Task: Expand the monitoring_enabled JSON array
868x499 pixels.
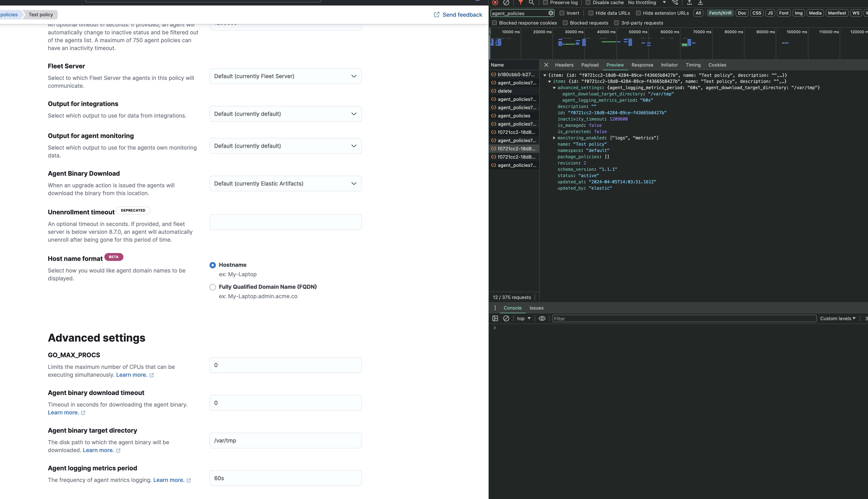Action: point(554,138)
